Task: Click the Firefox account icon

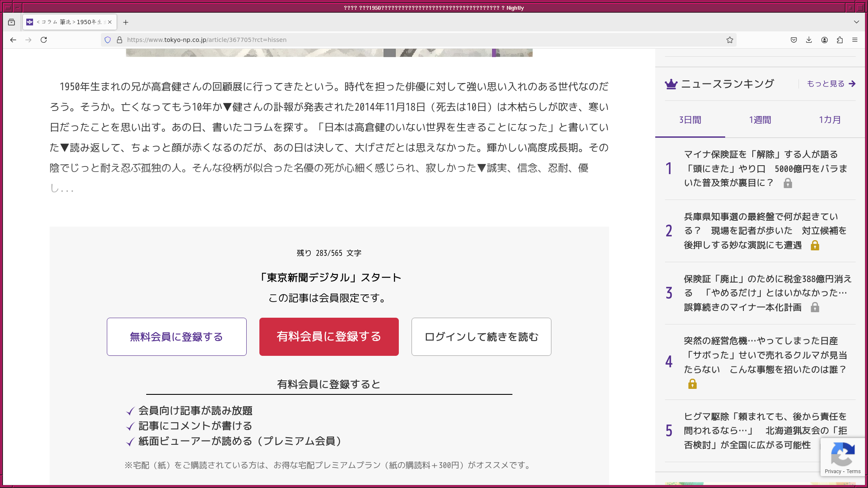Action: [824, 40]
